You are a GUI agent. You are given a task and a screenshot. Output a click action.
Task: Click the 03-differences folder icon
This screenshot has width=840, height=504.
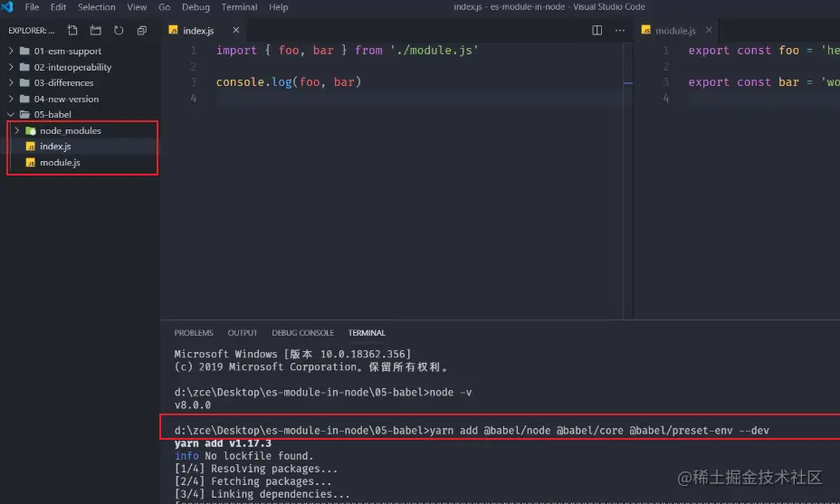click(24, 82)
